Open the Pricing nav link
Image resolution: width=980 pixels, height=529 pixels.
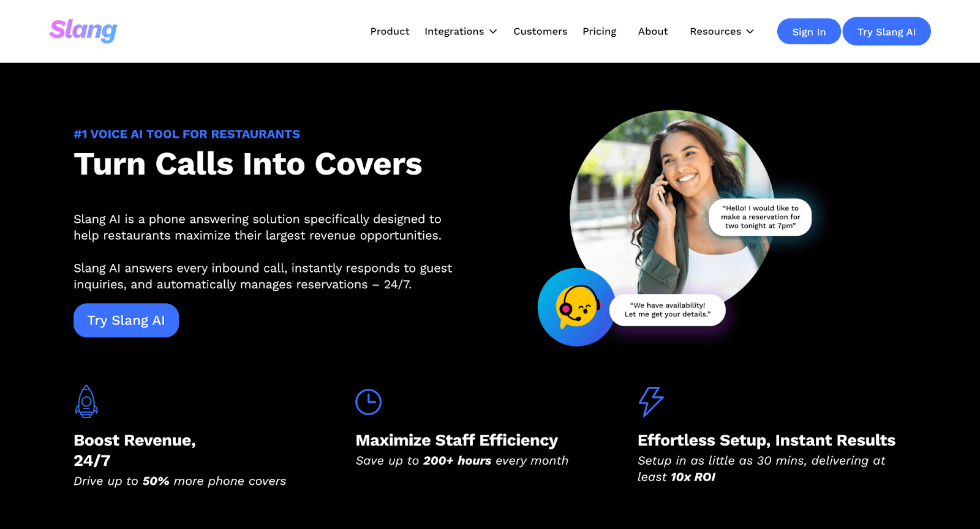[x=600, y=31]
